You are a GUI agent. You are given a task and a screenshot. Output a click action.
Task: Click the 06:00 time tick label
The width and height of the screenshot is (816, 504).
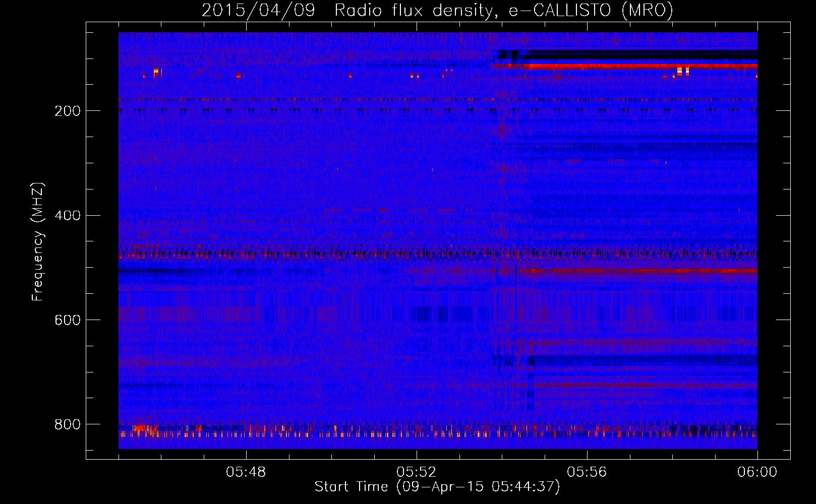point(757,472)
